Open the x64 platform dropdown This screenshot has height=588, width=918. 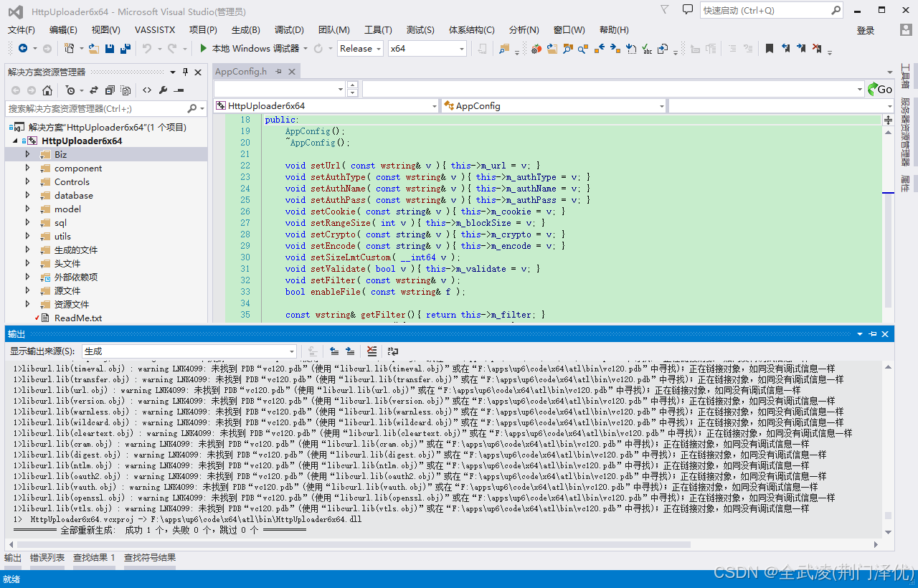(427, 49)
